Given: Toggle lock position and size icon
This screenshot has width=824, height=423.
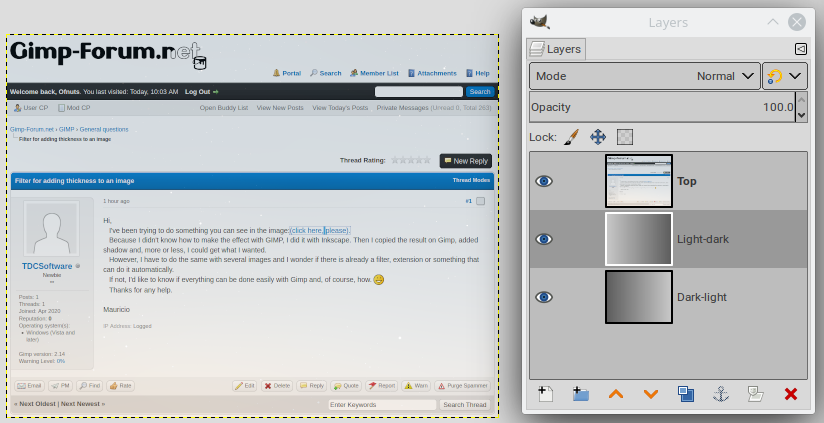Looking at the screenshot, I should click(x=598, y=137).
